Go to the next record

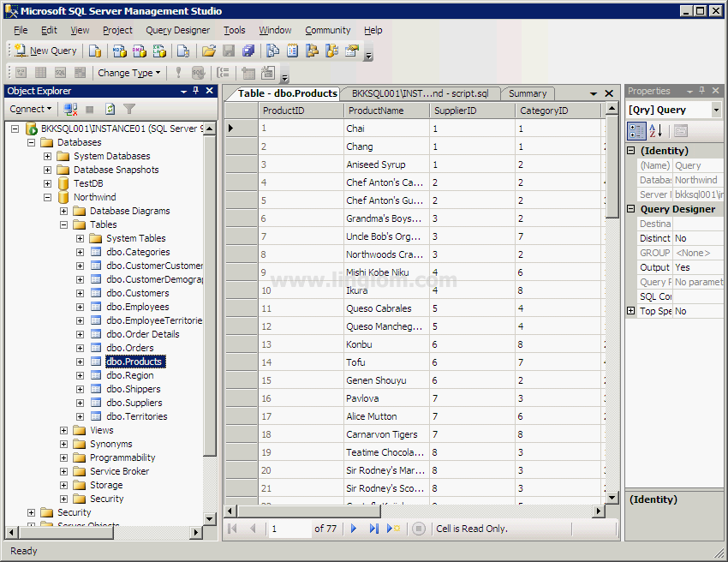pyautogui.click(x=354, y=529)
